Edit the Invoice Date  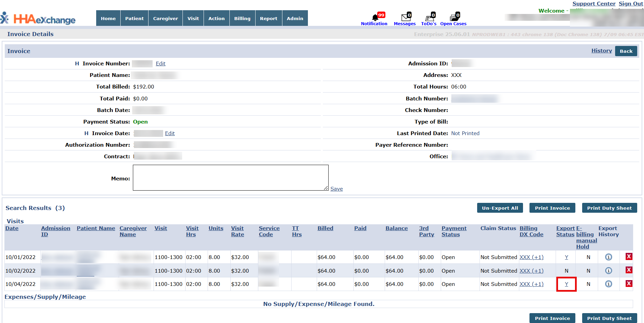170,133
